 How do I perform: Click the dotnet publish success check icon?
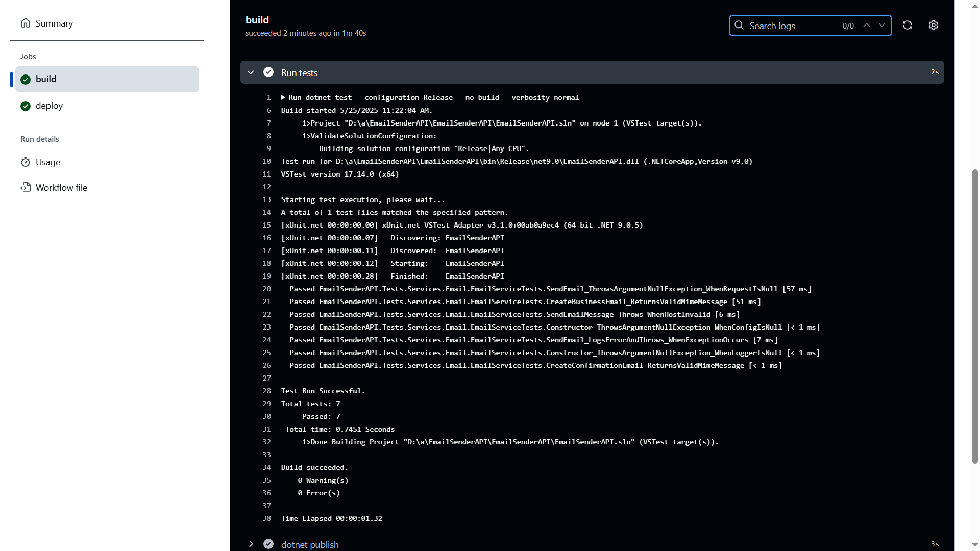(268, 544)
